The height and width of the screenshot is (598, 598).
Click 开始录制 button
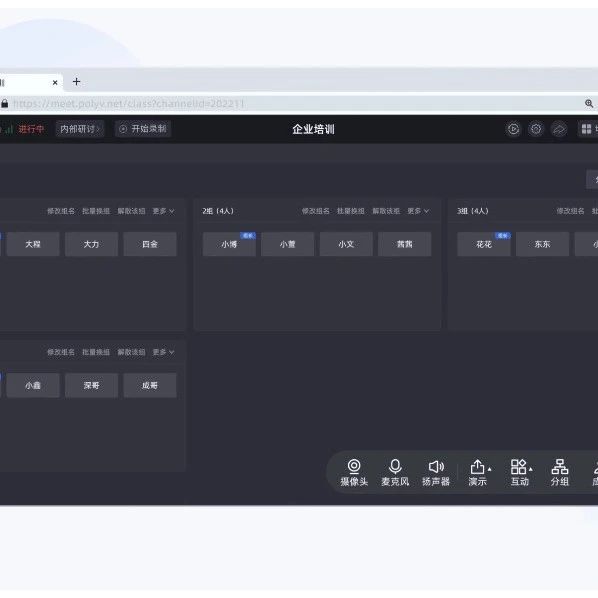click(143, 129)
